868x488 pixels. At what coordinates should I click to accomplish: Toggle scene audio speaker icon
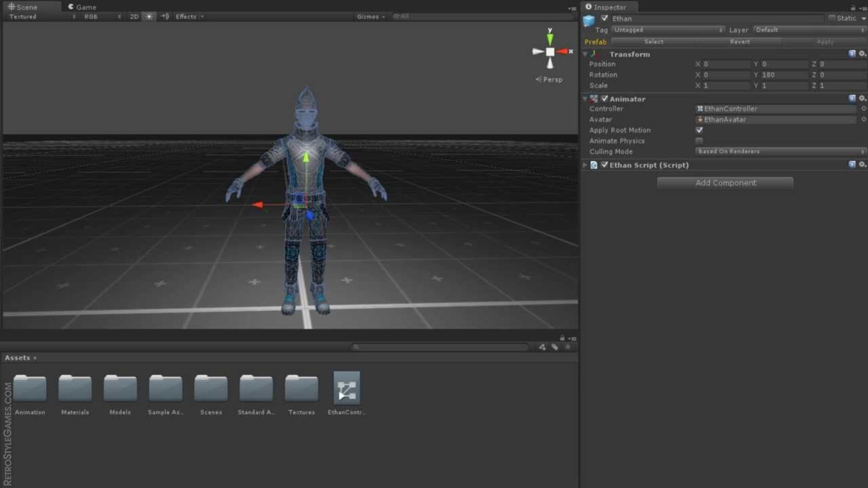(x=165, y=16)
